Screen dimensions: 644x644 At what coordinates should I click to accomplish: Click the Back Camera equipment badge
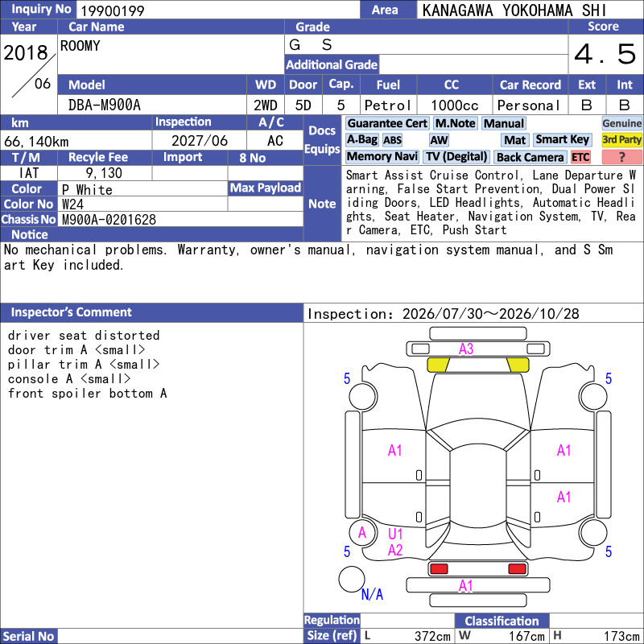(x=530, y=157)
